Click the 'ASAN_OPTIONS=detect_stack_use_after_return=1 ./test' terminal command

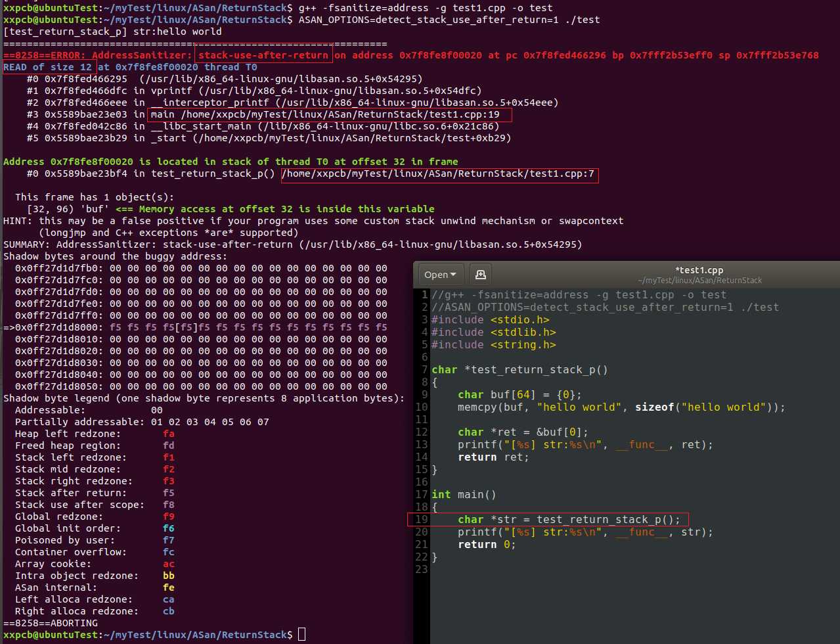449,20
